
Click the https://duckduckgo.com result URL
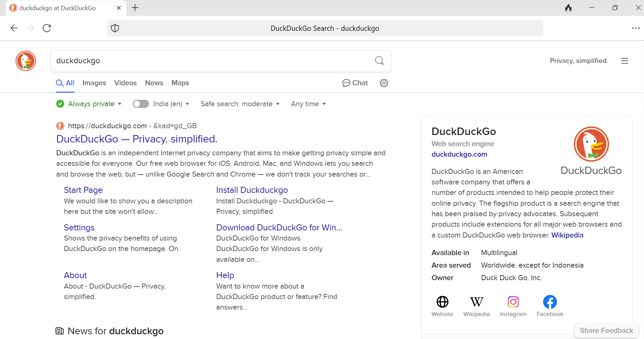click(107, 126)
